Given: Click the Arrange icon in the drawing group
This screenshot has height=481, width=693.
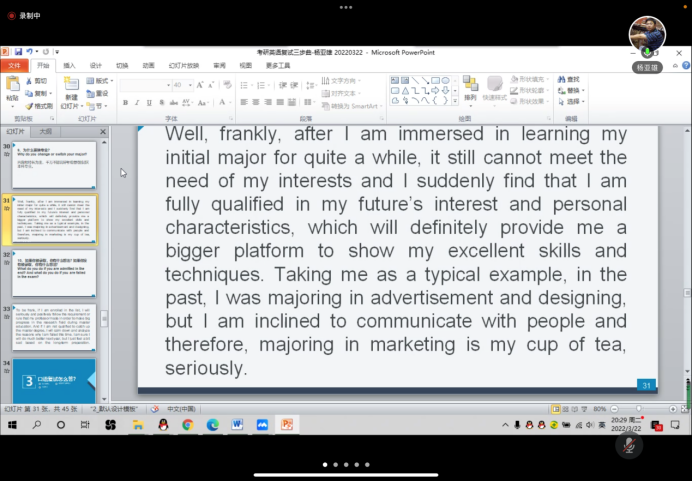Looking at the screenshot, I should pos(470,87).
